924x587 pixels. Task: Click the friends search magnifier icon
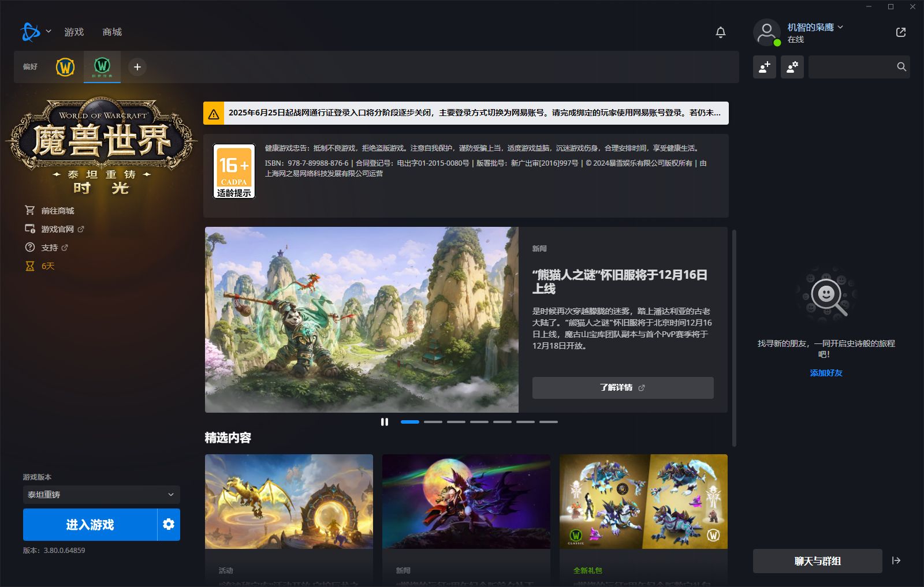point(901,67)
